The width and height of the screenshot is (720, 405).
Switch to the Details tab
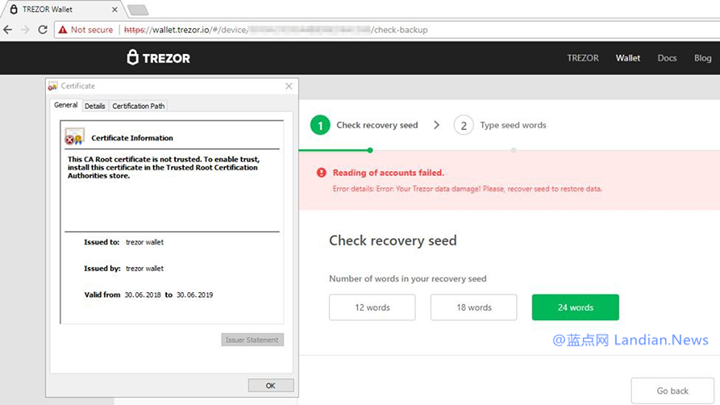[x=94, y=105]
